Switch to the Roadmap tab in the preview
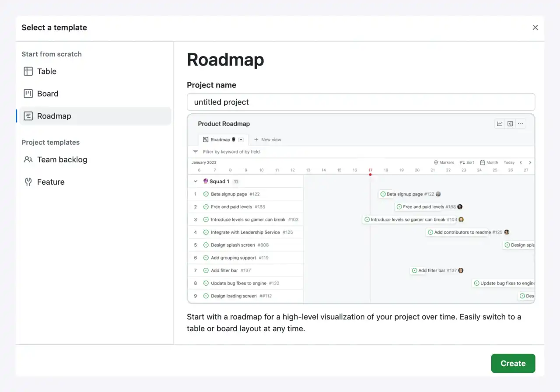The image size is (560, 392). [x=220, y=139]
